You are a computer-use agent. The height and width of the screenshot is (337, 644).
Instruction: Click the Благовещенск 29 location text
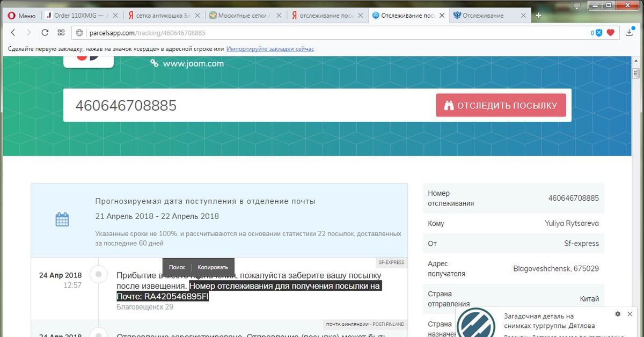(x=145, y=307)
